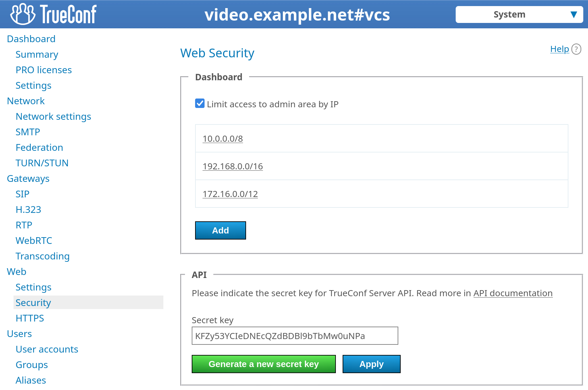Open SMTP settings
This screenshot has width=588, height=390.
pyautogui.click(x=28, y=132)
